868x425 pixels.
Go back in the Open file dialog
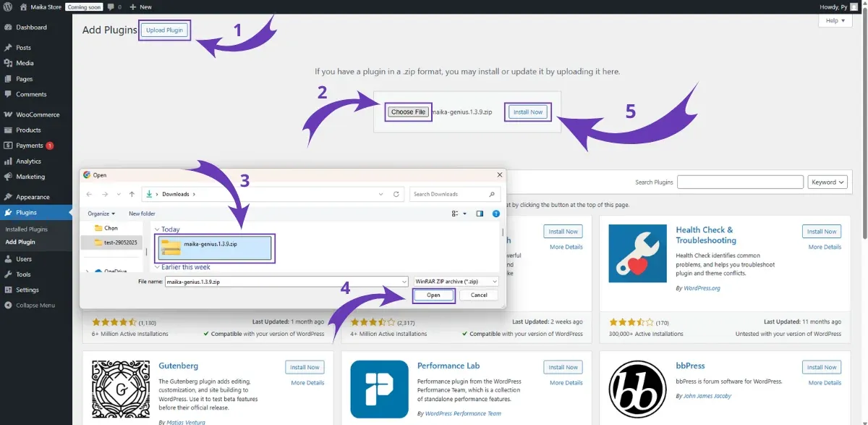(x=89, y=194)
